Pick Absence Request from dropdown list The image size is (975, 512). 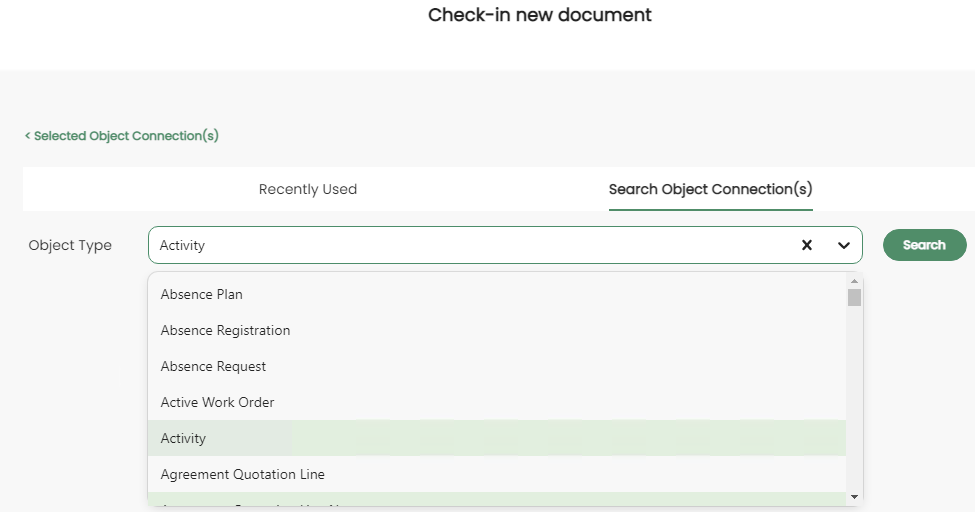pos(213,366)
